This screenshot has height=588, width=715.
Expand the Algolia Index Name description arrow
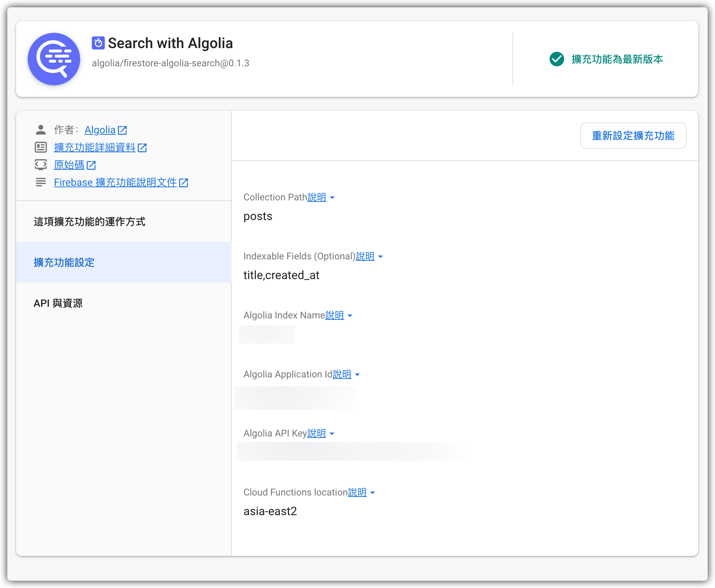[x=350, y=315]
